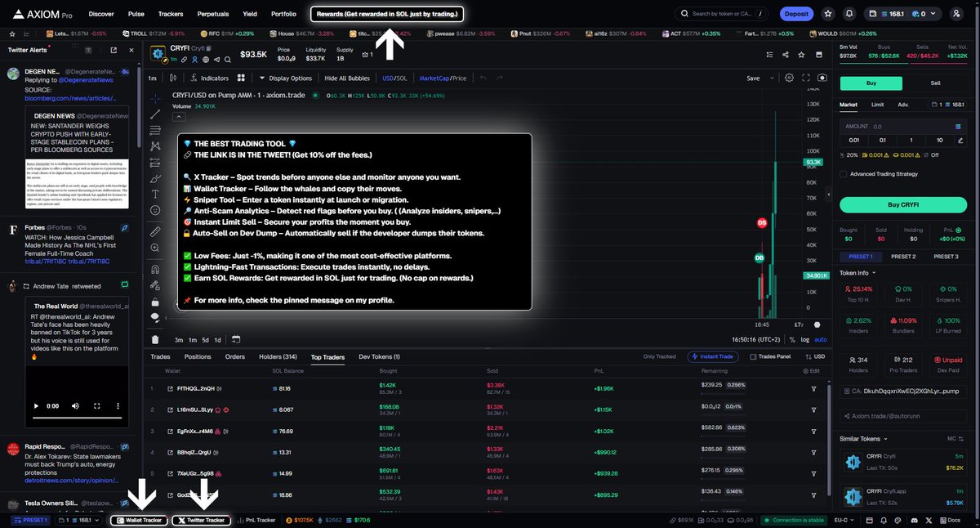Open chart settings gear icon

point(789,78)
